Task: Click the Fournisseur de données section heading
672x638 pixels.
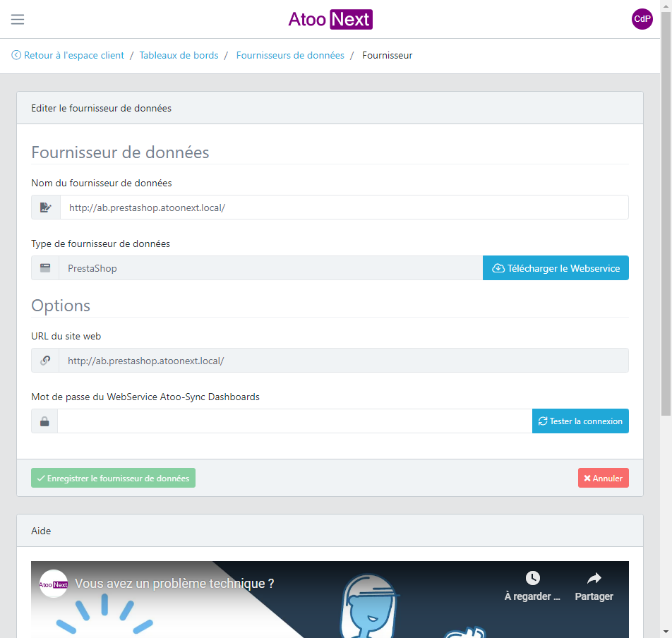Action: coord(120,152)
